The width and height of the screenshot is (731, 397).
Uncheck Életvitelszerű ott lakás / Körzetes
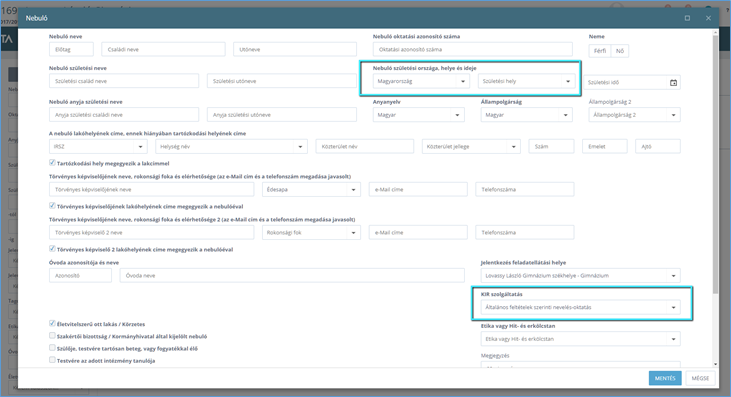[52, 323]
